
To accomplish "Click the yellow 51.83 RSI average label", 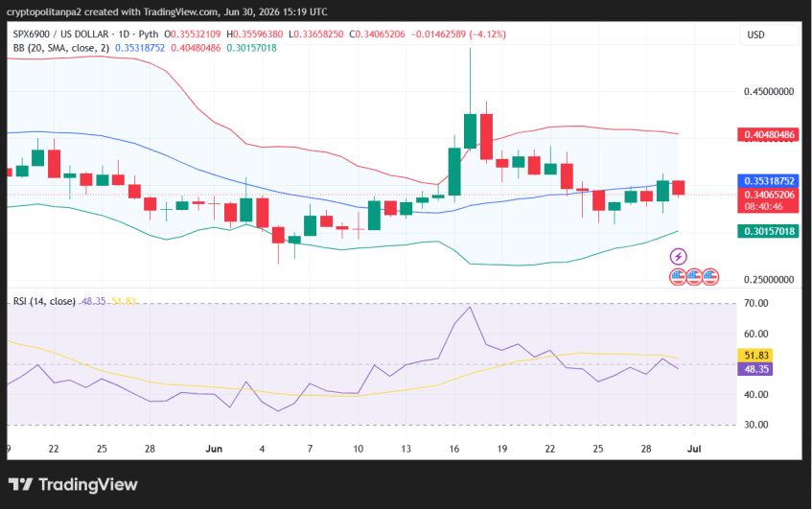I will pos(755,356).
